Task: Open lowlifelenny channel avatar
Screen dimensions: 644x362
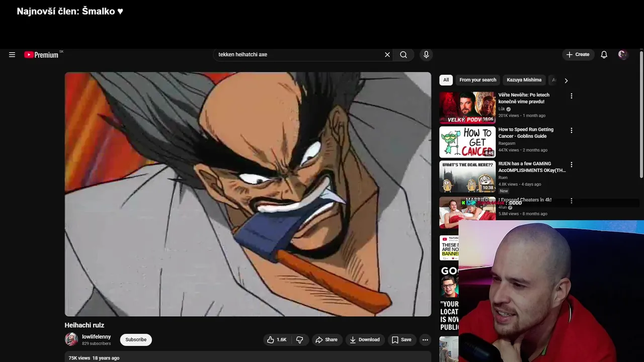Action: pos(71,339)
